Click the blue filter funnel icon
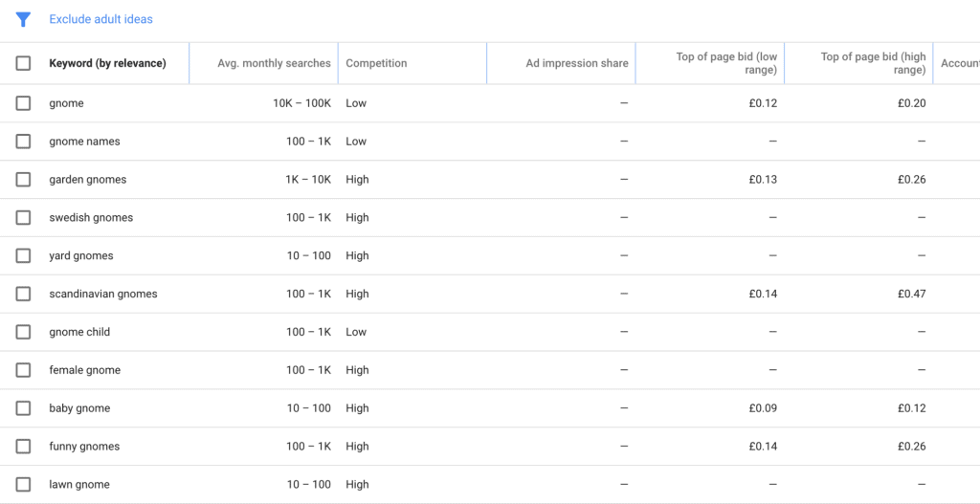980x504 pixels. pos(24,19)
